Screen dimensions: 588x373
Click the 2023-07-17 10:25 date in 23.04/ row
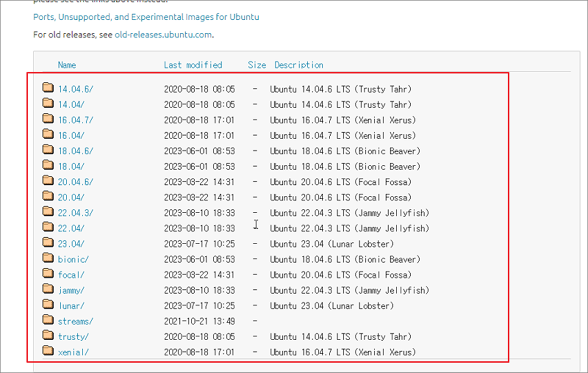coord(199,244)
